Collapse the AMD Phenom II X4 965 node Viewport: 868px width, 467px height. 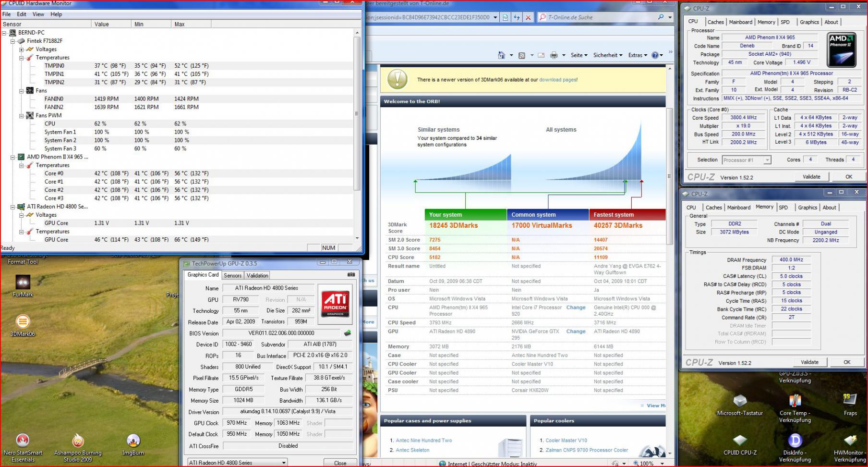point(13,157)
